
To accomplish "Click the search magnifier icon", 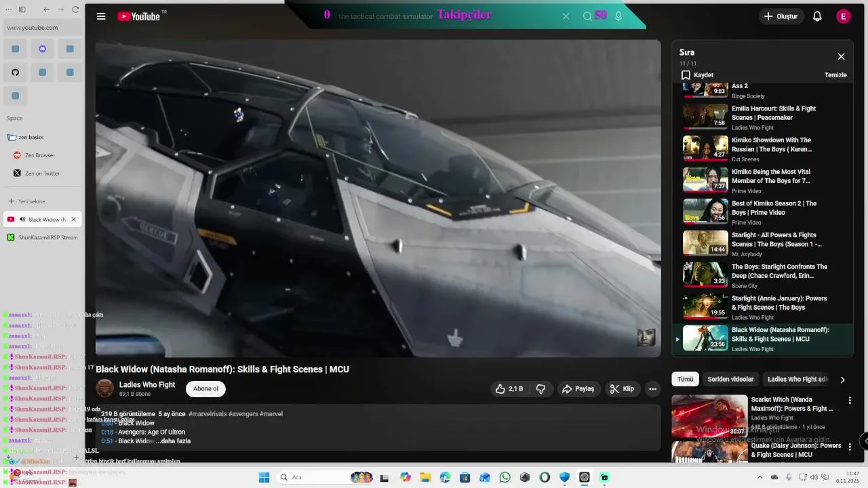I will tap(587, 16).
